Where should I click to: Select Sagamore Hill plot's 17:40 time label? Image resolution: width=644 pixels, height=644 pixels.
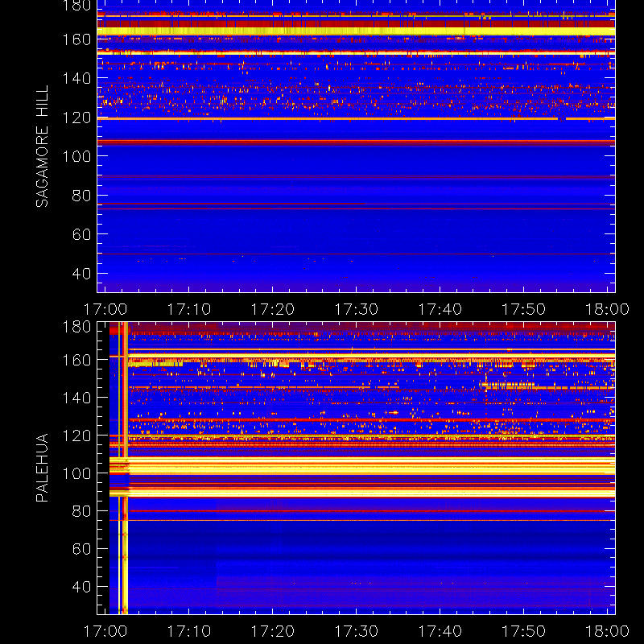[x=440, y=309]
